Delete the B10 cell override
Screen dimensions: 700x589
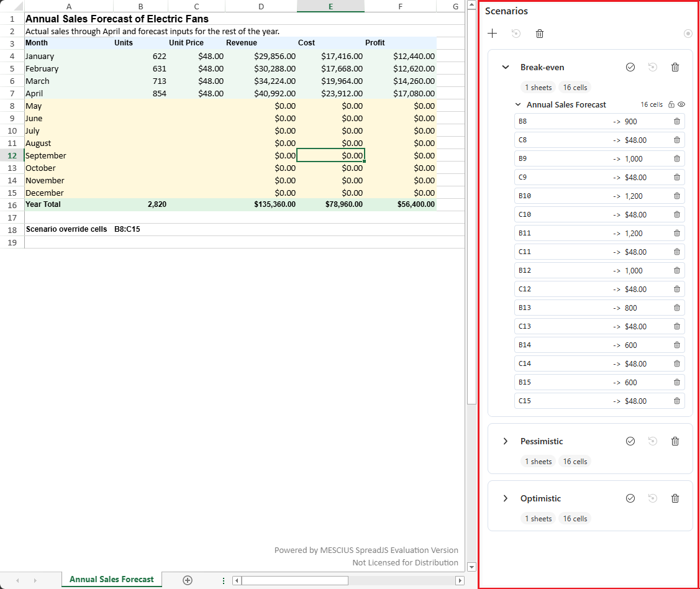coord(677,196)
